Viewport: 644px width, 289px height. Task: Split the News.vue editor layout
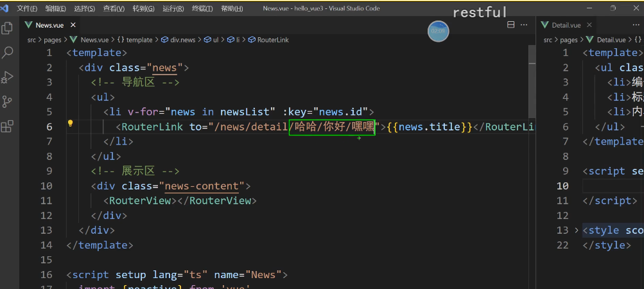(x=511, y=24)
